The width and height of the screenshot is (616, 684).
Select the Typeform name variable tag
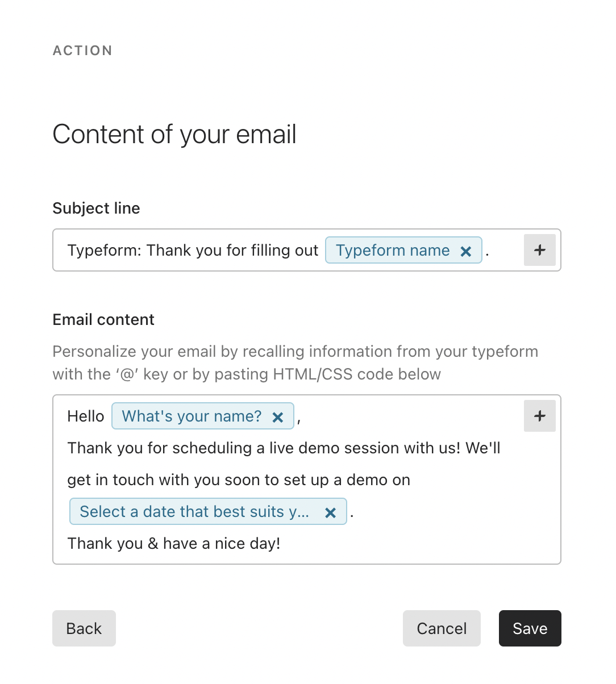click(393, 250)
